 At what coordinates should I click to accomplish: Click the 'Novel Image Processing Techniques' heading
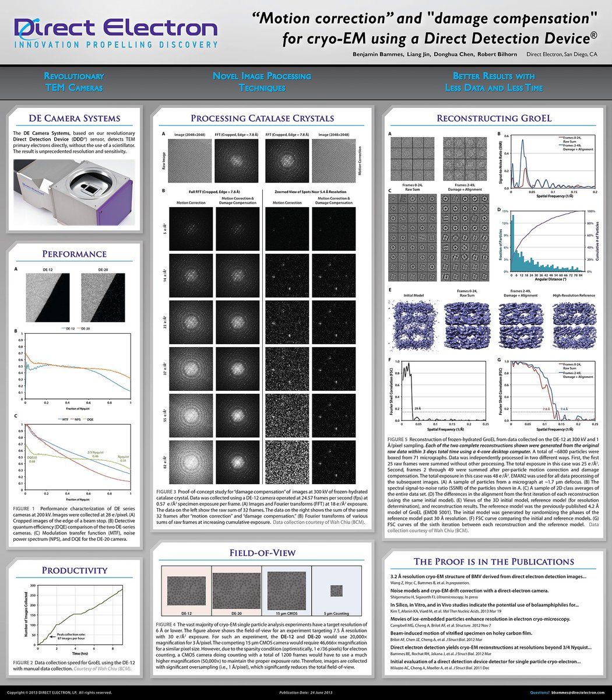(x=262, y=82)
